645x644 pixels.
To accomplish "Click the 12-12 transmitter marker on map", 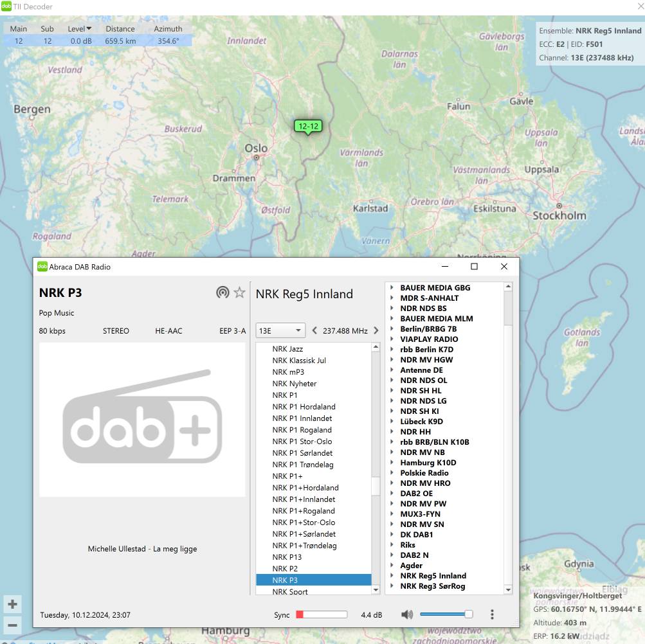I will point(308,127).
